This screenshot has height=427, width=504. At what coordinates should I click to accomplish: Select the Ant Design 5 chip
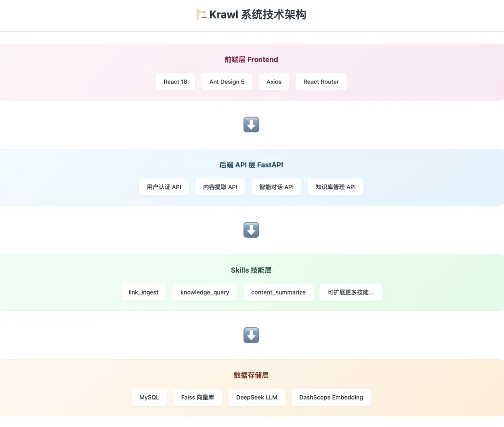[227, 82]
